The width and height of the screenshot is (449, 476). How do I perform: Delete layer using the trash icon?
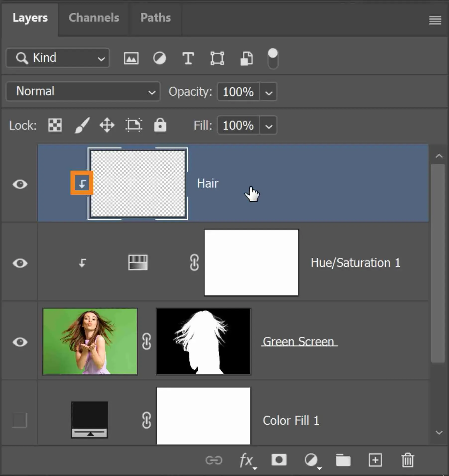click(408, 460)
